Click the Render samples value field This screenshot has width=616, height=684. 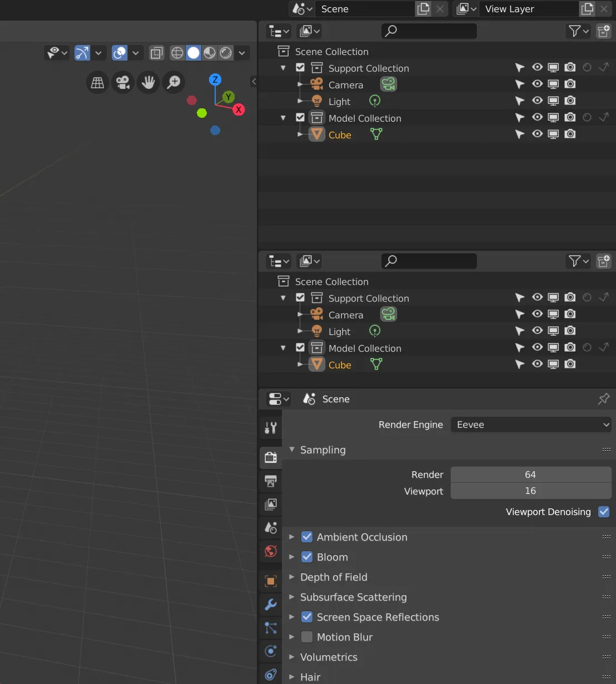(x=530, y=475)
